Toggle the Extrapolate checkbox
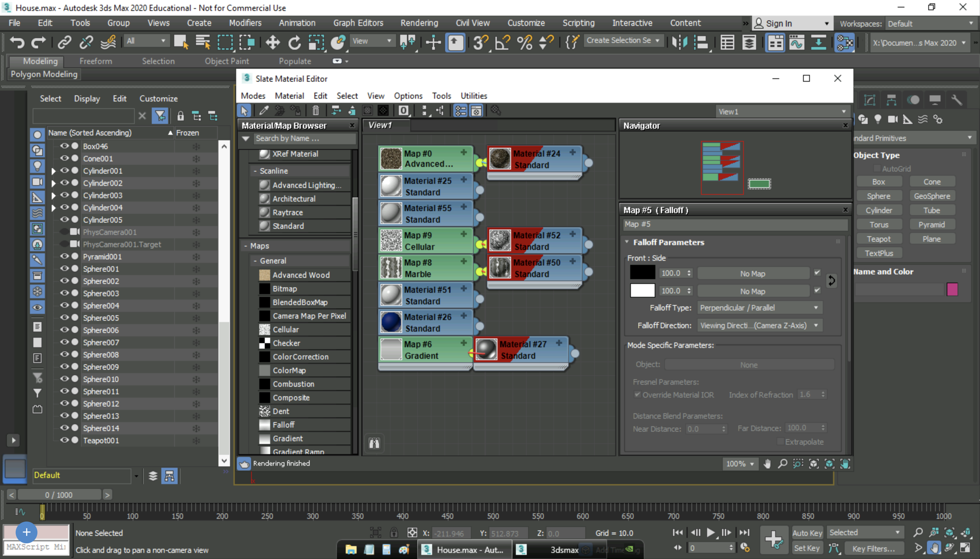The height and width of the screenshot is (559, 980). pos(780,441)
